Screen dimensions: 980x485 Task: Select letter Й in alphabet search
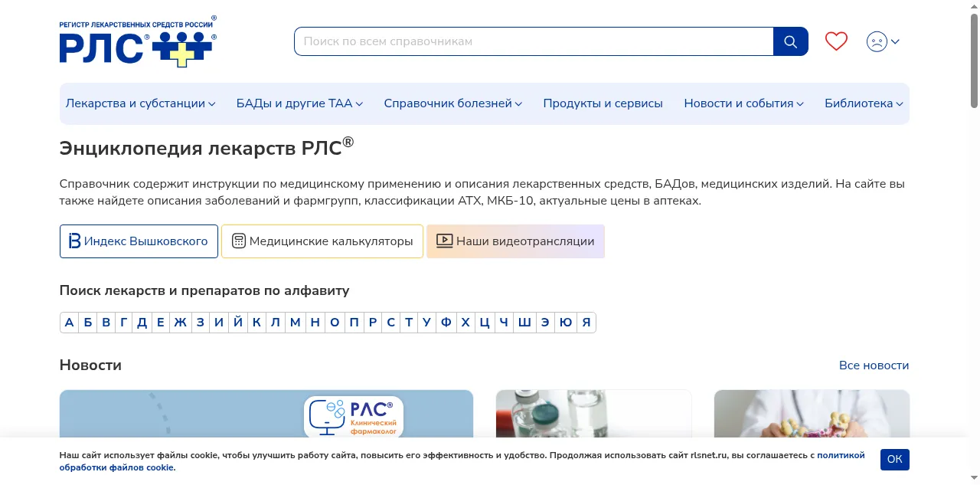tap(238, 323)
